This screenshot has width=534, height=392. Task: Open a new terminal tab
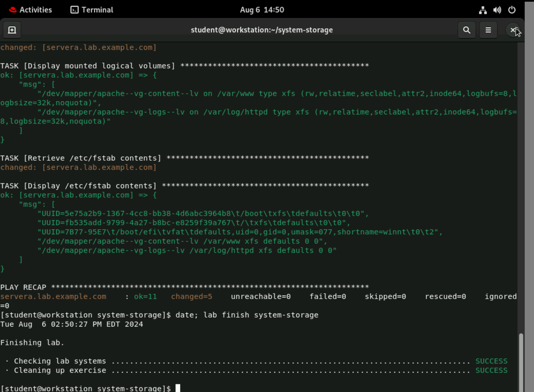point(12,30)
